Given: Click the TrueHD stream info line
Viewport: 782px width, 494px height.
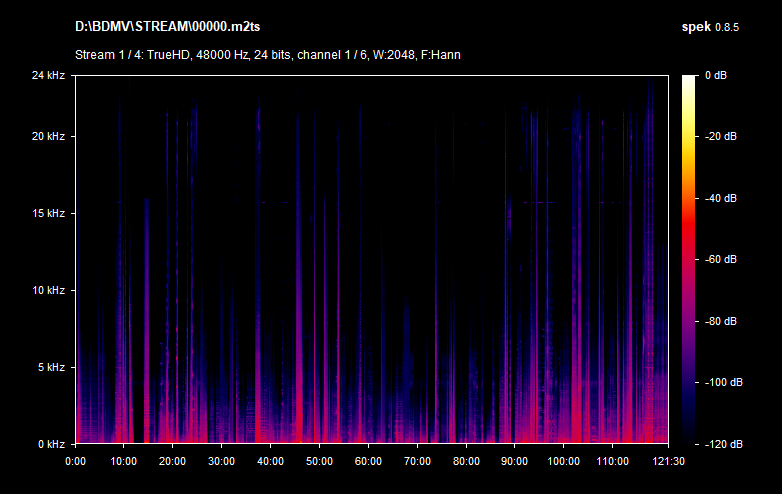Looking at the screenshot, I should point(267,54).
